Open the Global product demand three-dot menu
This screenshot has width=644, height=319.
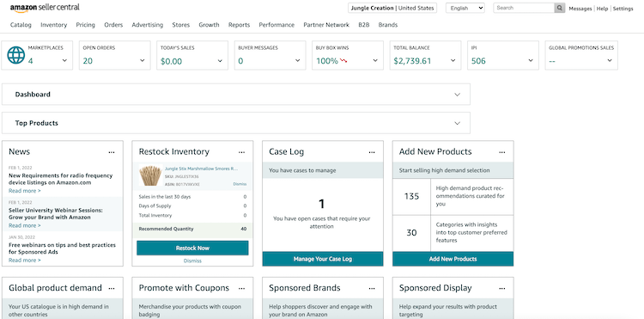(x=112, y=289)
